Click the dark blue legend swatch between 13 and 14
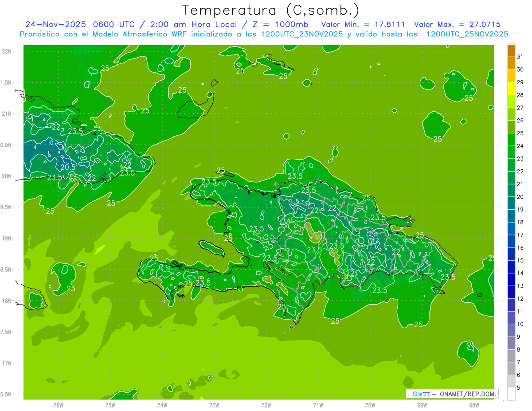Screen dimensions: 532x411 coord(511,279)
